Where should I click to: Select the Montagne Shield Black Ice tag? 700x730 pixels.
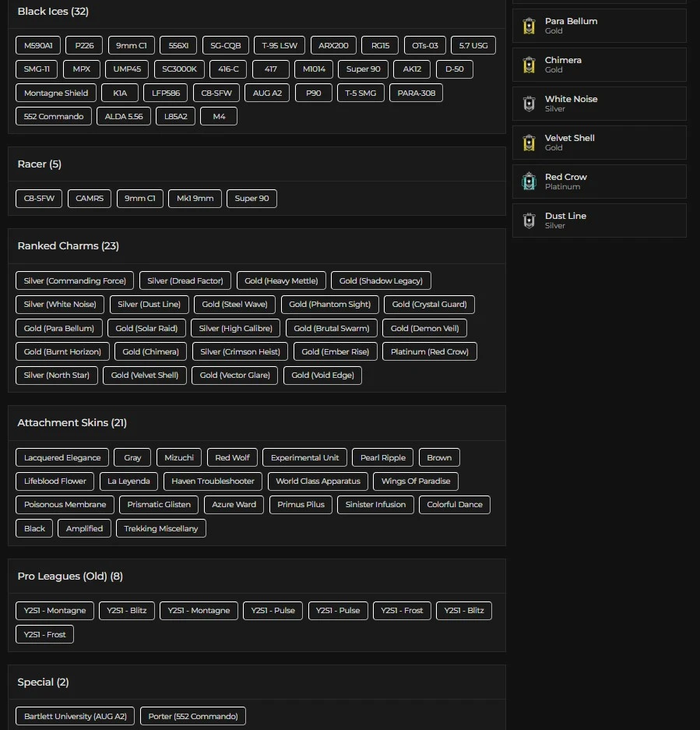coord(56,93)
